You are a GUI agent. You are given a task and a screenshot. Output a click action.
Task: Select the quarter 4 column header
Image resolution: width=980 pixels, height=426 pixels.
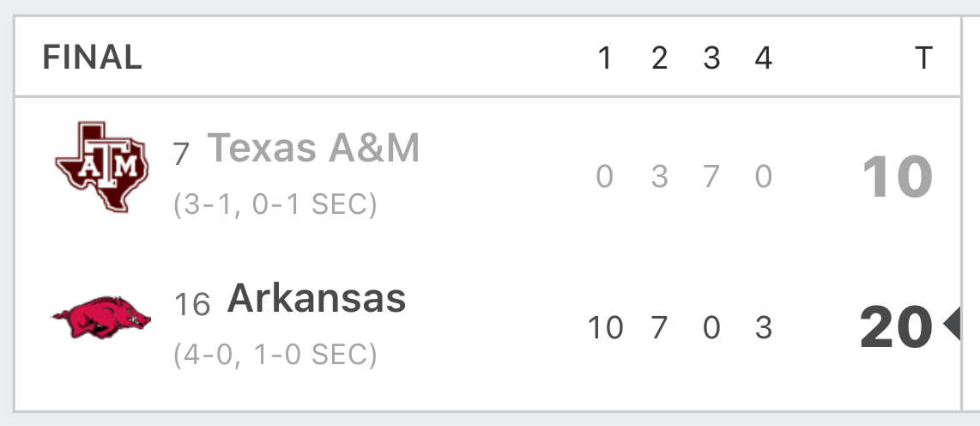(763, 58)
